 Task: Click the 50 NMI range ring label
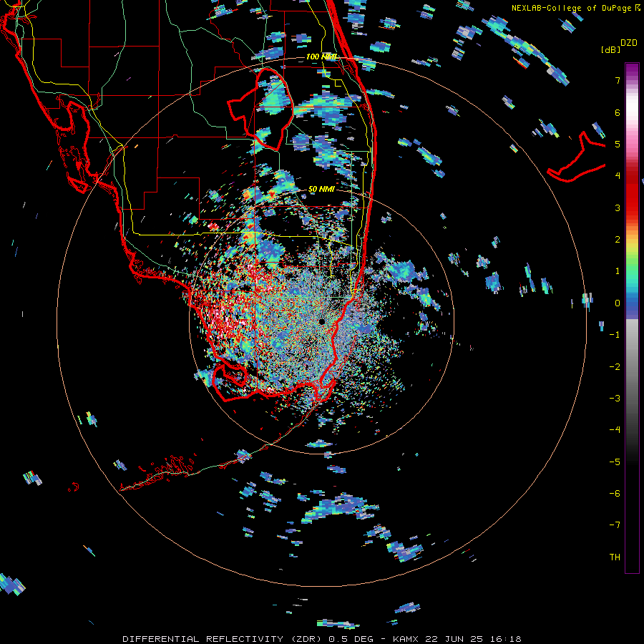pyautogui.click(x=321, y=189)
